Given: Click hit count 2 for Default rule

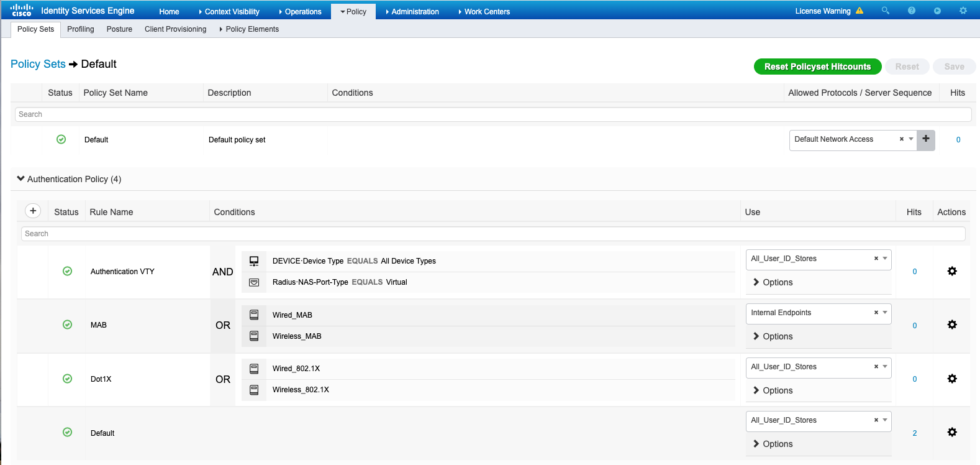Looking at the screenshot, I should click(915, 433).
